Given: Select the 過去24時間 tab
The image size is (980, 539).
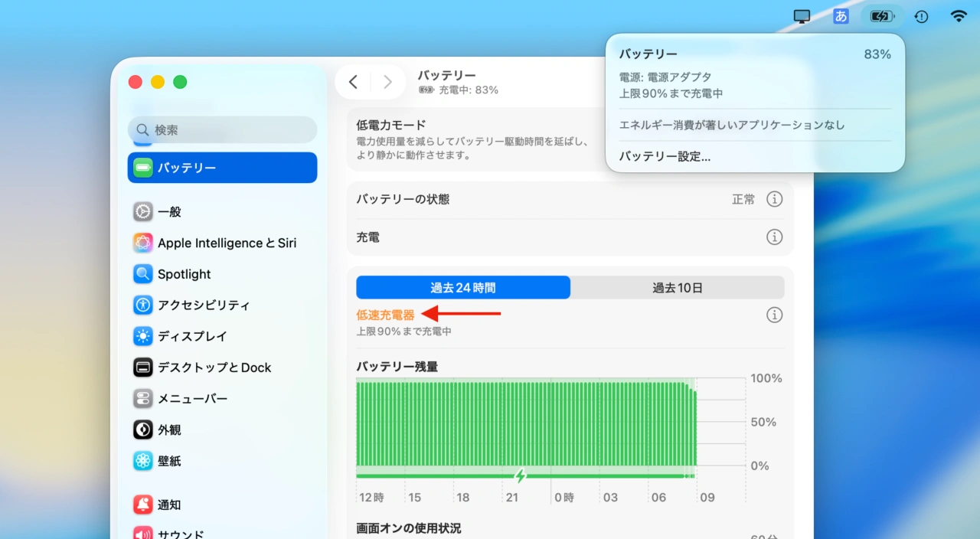Looking at the screenshot, I should coord(462,287).
